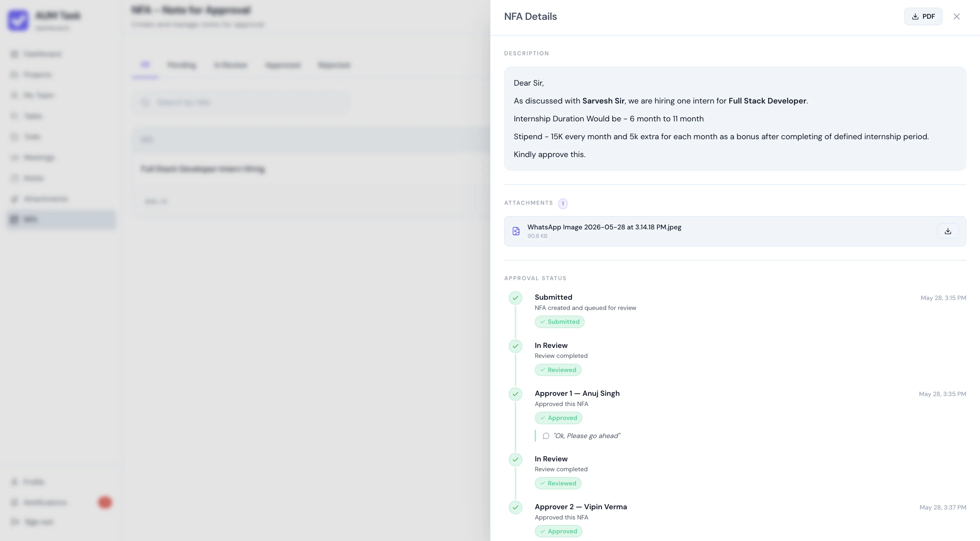Viewport: 980px width, 541px height.
Task: Click the timestamp May 28, 3:35 PM
Action: click(942, 394)
